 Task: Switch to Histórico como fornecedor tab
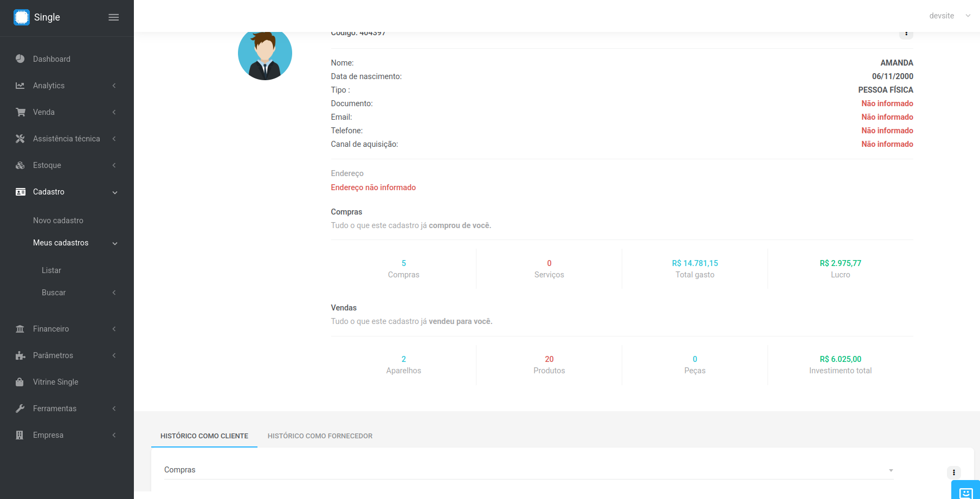(320, 436)
